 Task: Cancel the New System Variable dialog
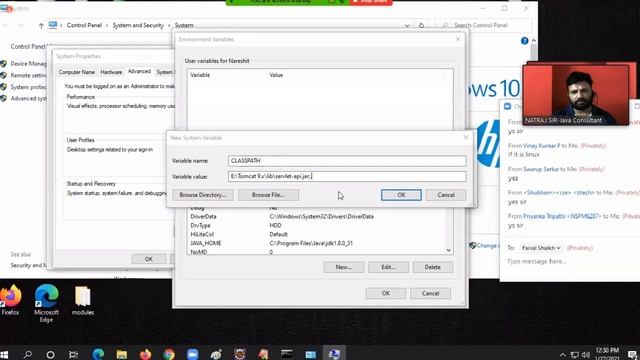pyautogui.click(x=446, y=195)
